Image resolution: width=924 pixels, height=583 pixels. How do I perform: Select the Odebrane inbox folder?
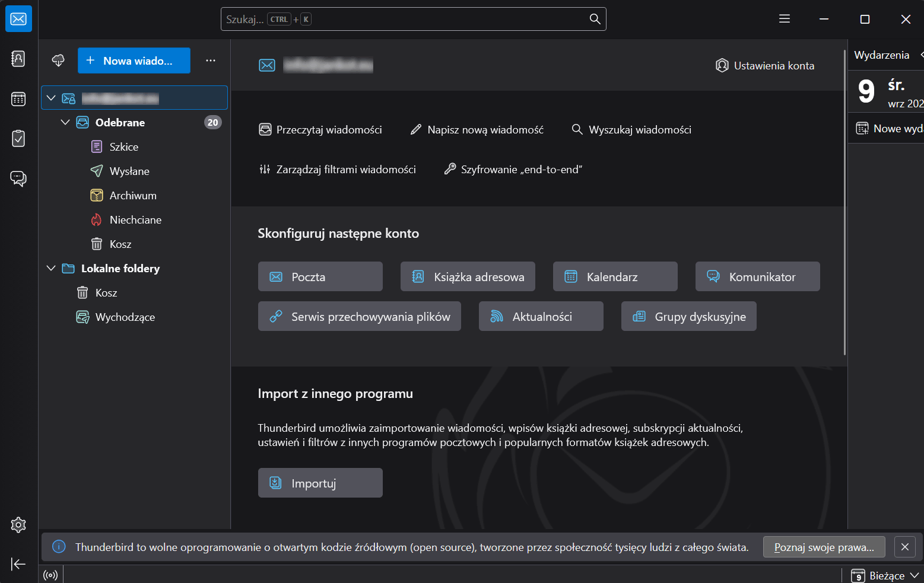135,122
